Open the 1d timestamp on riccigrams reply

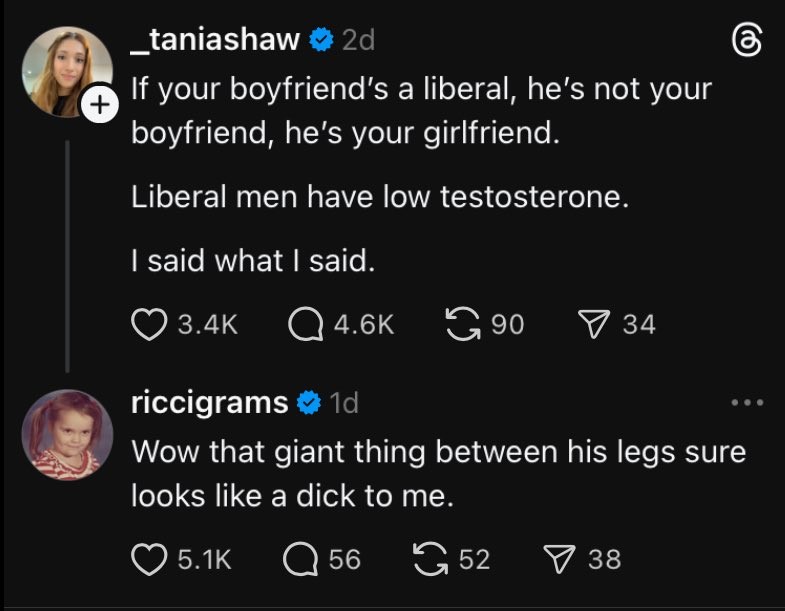click(344, 403)
